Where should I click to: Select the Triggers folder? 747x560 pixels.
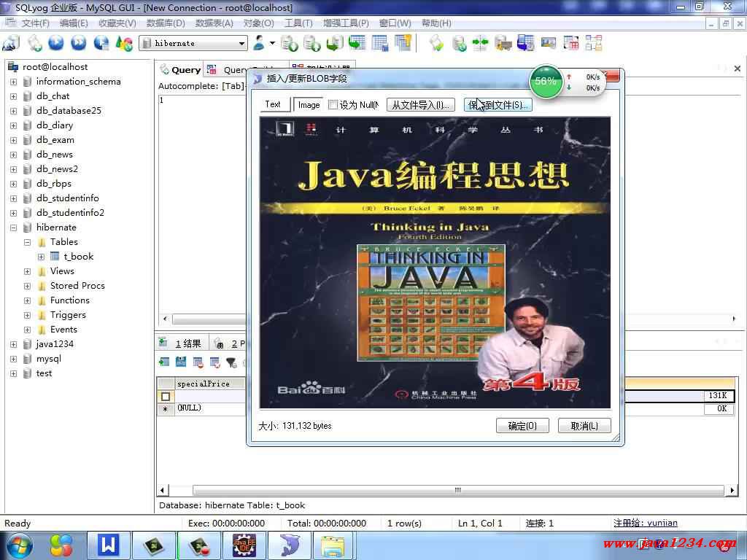click(x=68, y=315)
